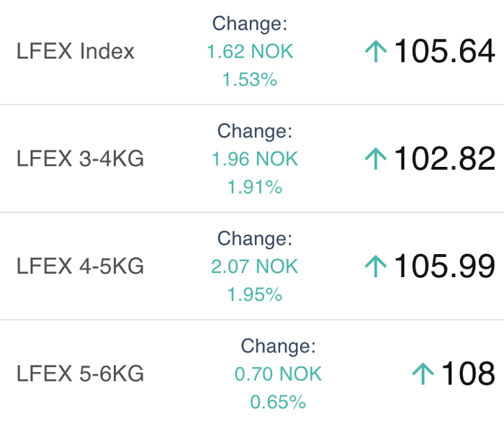Click the 1.91% change percentage
The height and width of the screenshot is (421, 504).
click(x=255, y=186)
